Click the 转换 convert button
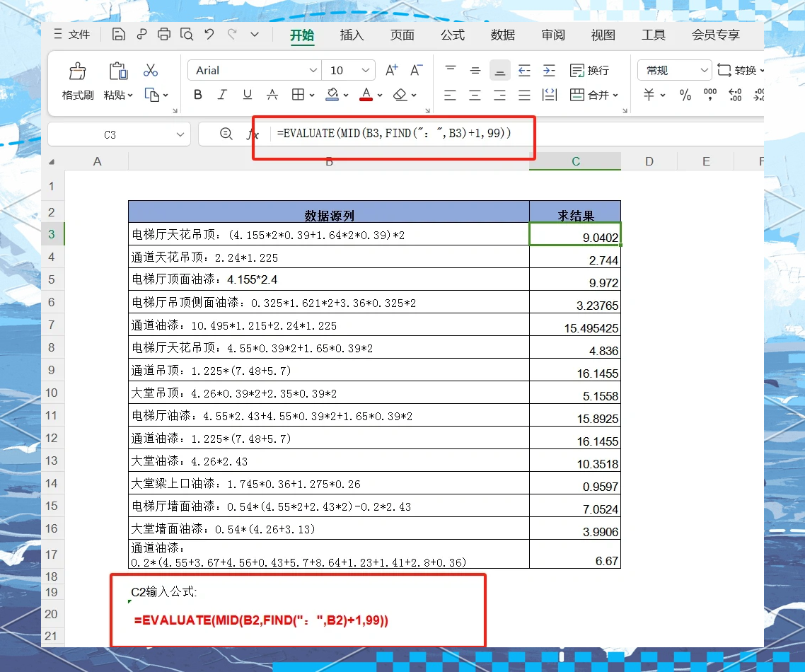This screenshot has width=805, height=672. pos(740,70)
